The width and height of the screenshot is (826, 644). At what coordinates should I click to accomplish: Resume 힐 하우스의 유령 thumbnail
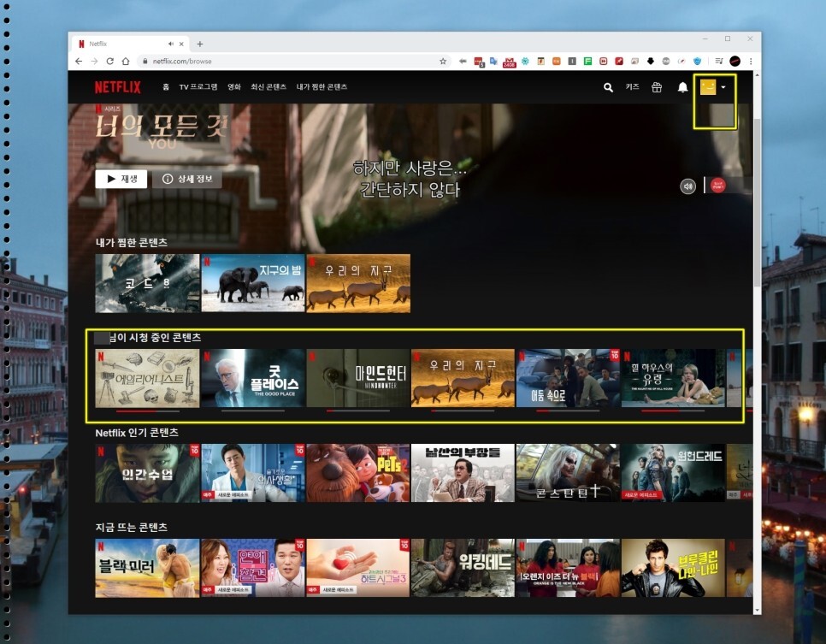(x=673, y=378)
